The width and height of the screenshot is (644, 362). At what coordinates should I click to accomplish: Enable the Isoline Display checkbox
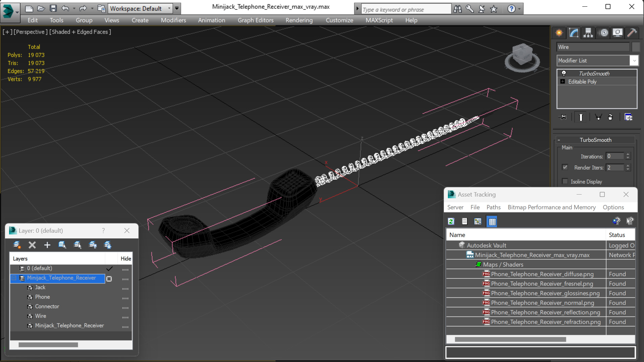point(565,181)
